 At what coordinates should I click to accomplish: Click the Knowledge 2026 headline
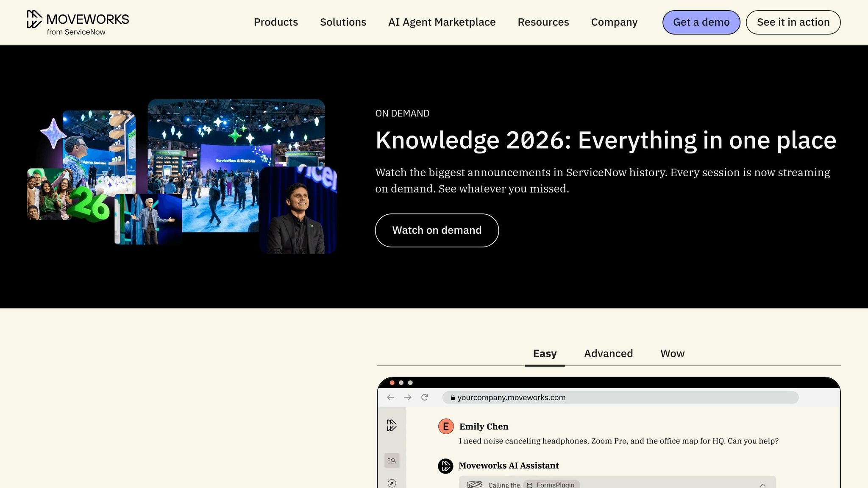606,140
